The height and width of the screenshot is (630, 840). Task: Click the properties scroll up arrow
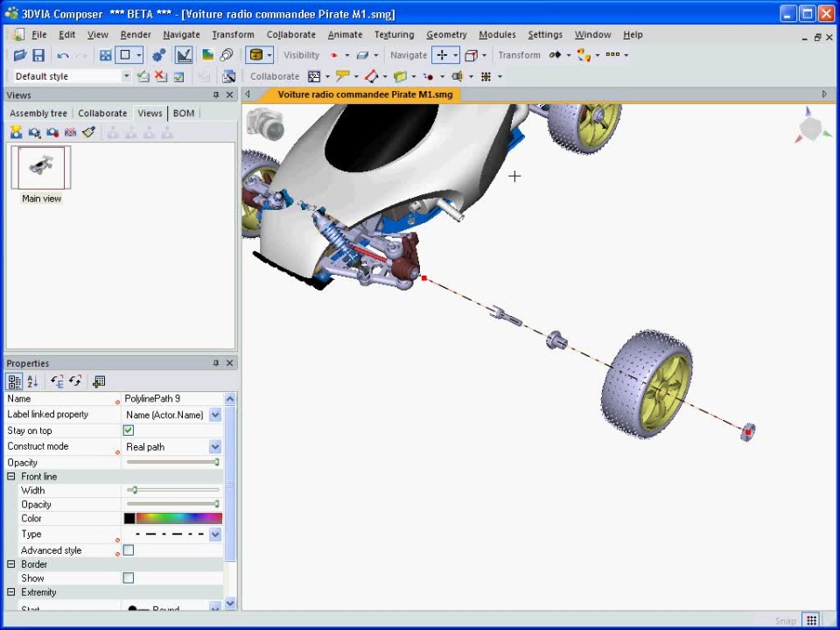(230, 399)
